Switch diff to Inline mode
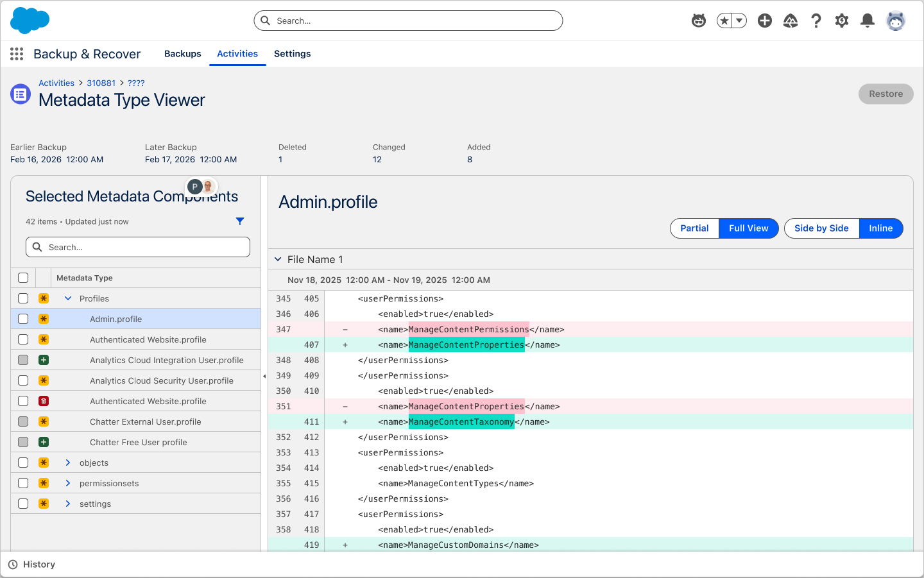The height and width of the screenshot is (578, 924). tap(881, 228)
